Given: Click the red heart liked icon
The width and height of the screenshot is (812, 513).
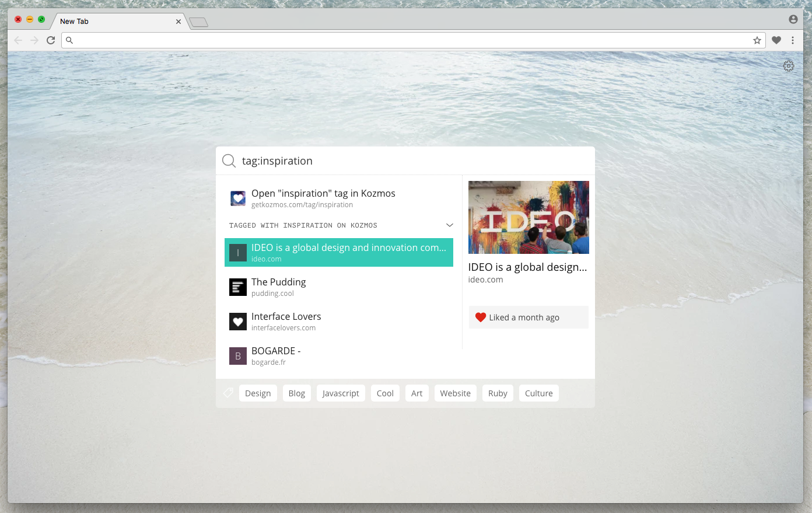Looking at the screenshot, I should pos(481,317).
